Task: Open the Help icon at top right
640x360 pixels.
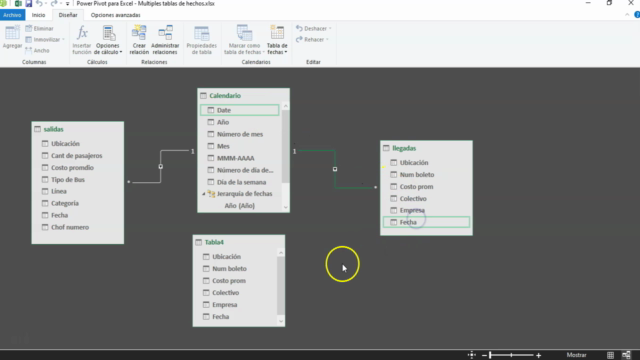Action: coord(637,15)
